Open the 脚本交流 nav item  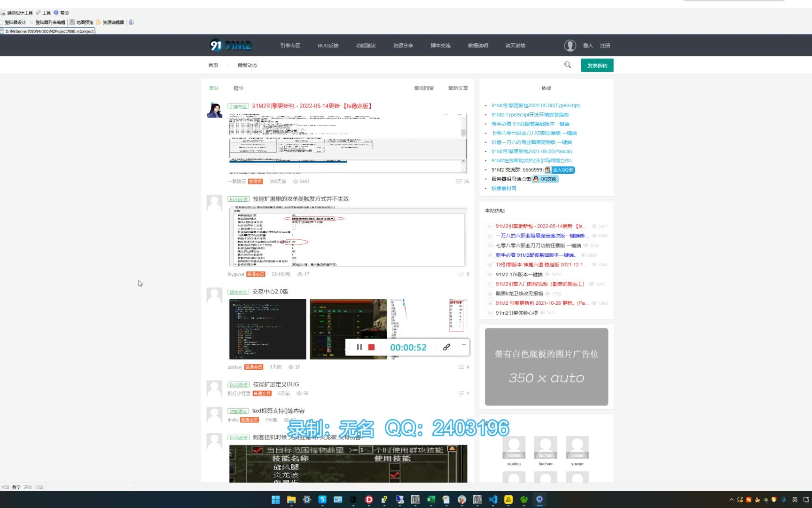[440, 46]
